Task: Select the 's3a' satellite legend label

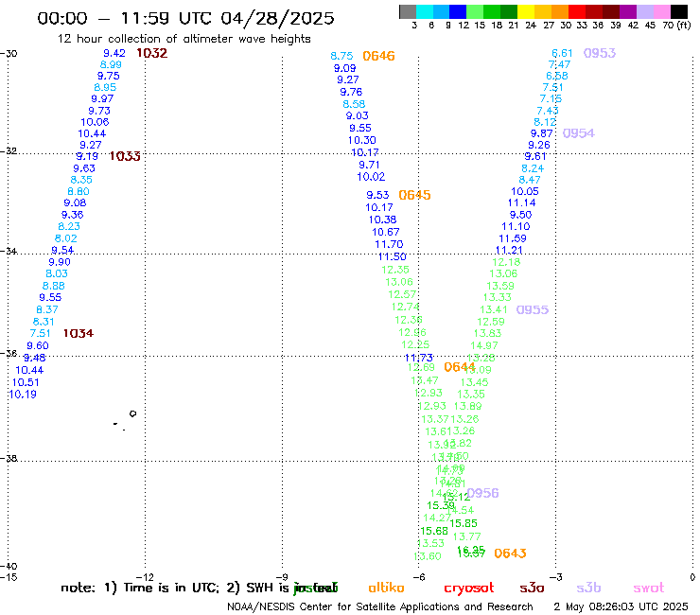Action: [532, 588]
